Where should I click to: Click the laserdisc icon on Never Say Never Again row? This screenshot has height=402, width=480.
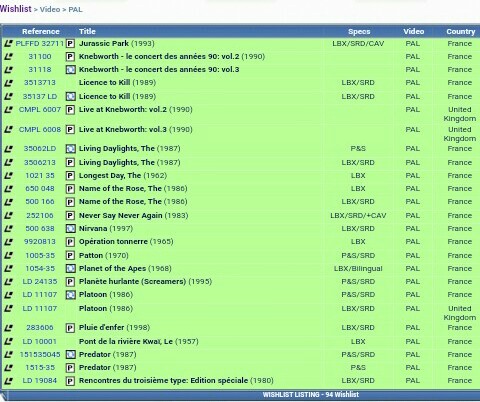pyautogui.click(x=9, y=216)
